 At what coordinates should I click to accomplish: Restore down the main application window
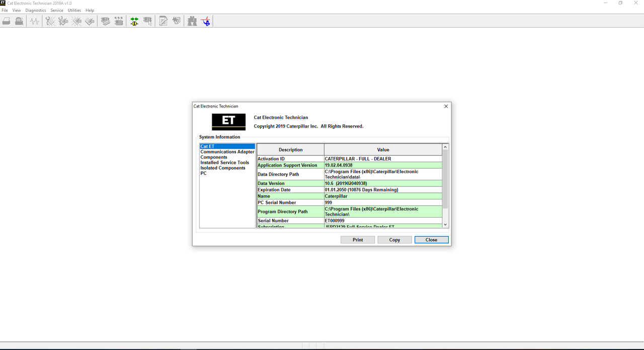(620, 3)
